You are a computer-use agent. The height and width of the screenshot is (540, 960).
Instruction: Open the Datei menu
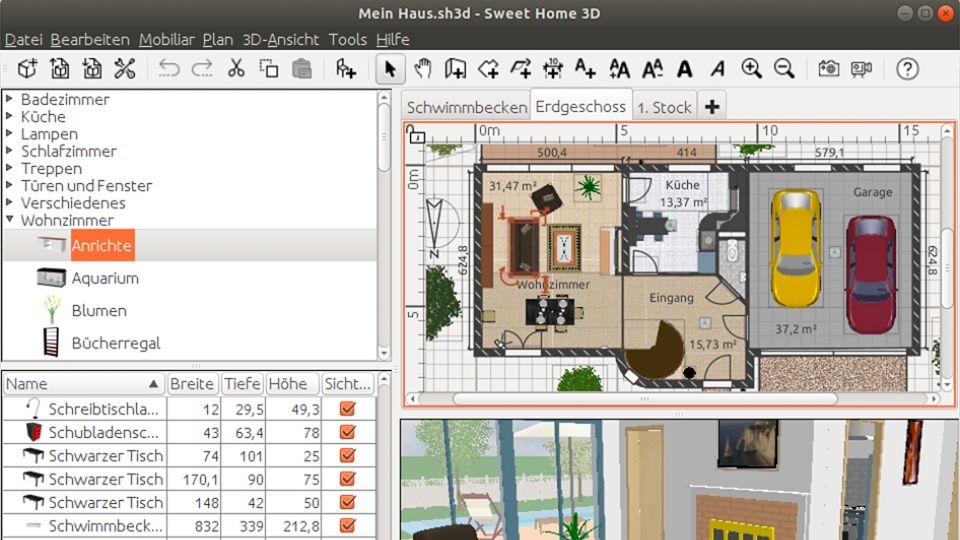(x=23, y=40)
